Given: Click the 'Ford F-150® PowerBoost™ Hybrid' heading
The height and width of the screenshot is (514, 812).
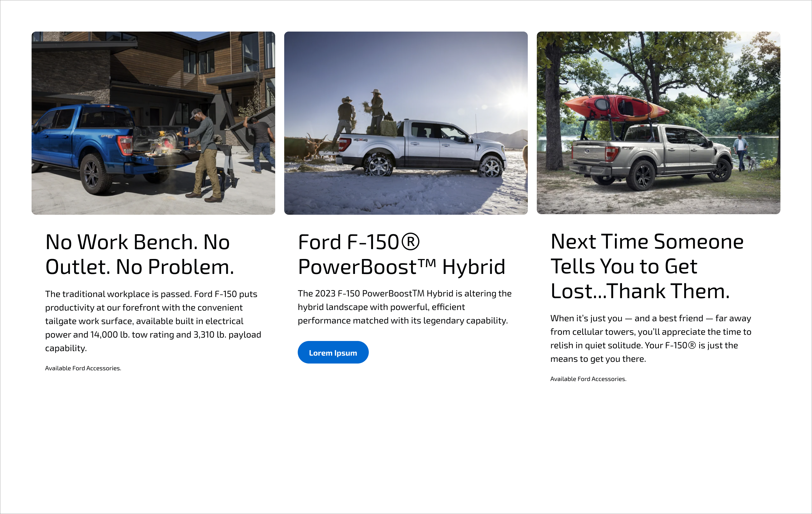Looking at the screenshot, I should (x=401, y=254).
